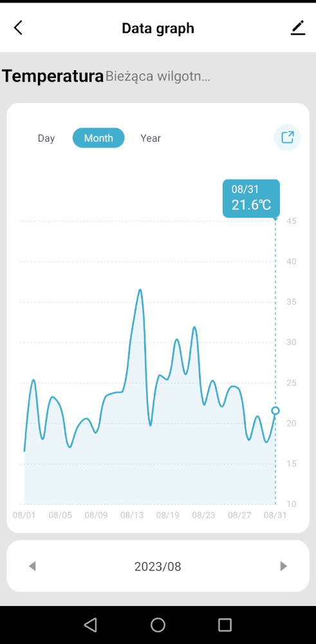Export graph with the share icon
Viewport: 316px width, 644px height.
287,138
